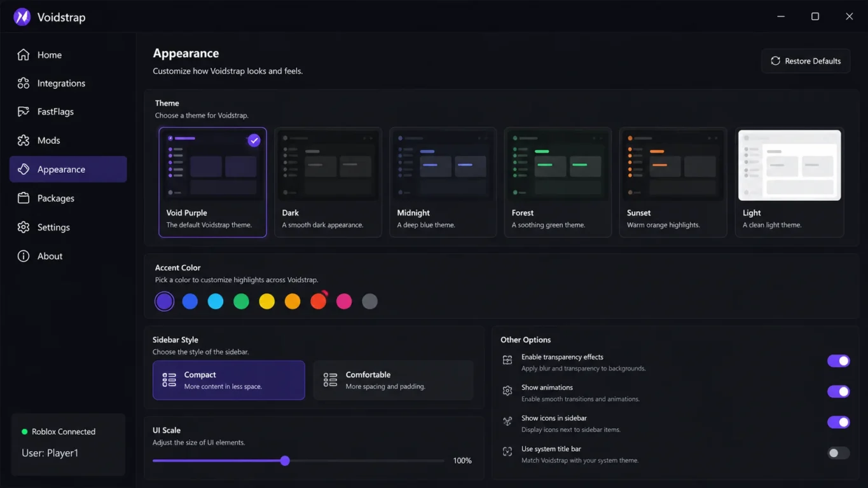Maximize the Voidstrap window
The height and width of the screenshot is (488, 868).
tap(815, 17)
